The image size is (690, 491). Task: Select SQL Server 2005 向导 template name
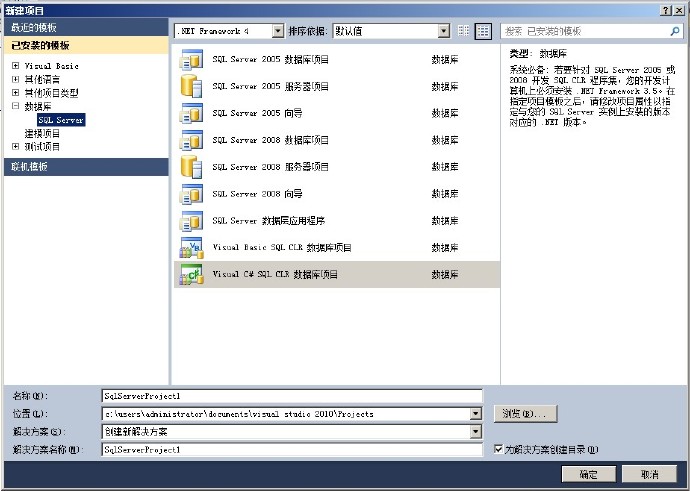257,113
